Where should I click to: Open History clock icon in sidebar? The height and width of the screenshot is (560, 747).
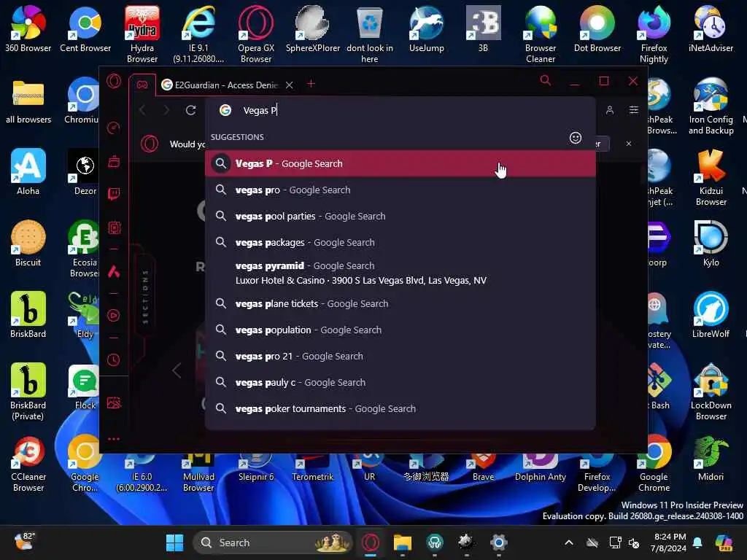point(114,359)
